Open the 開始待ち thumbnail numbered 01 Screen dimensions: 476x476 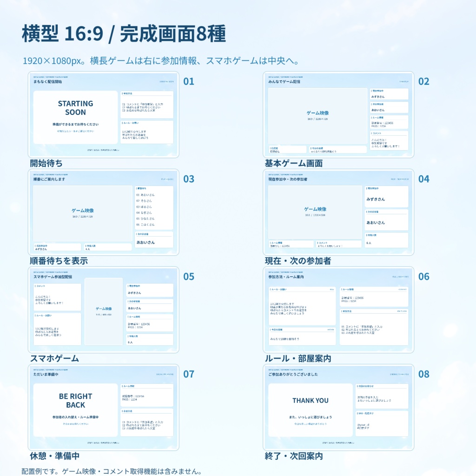(x=104, y=115)
